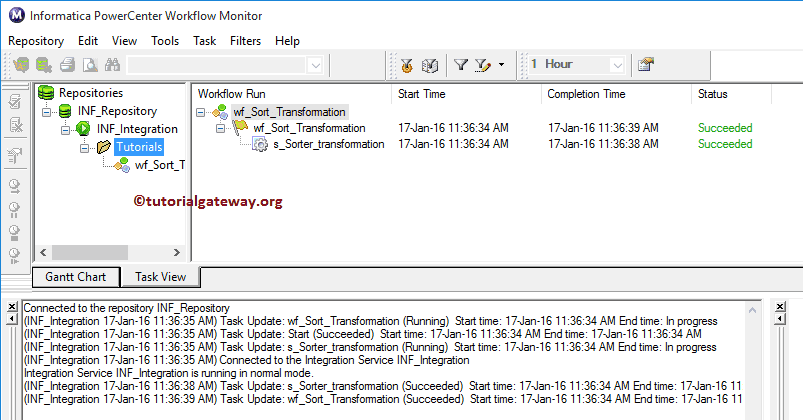Click the Tutorials open folder icon
The height and width of the screenshot is (420, 803).
[x=104, y=147]
